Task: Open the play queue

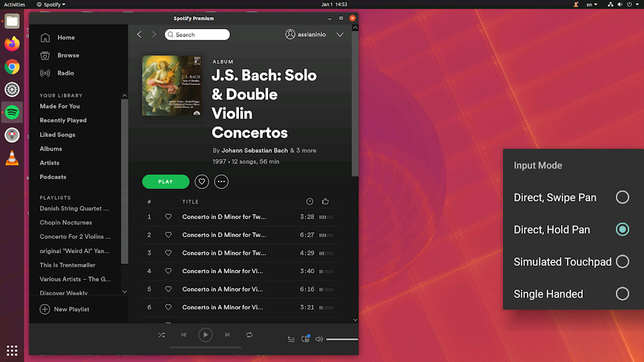Action: [291, 339]
